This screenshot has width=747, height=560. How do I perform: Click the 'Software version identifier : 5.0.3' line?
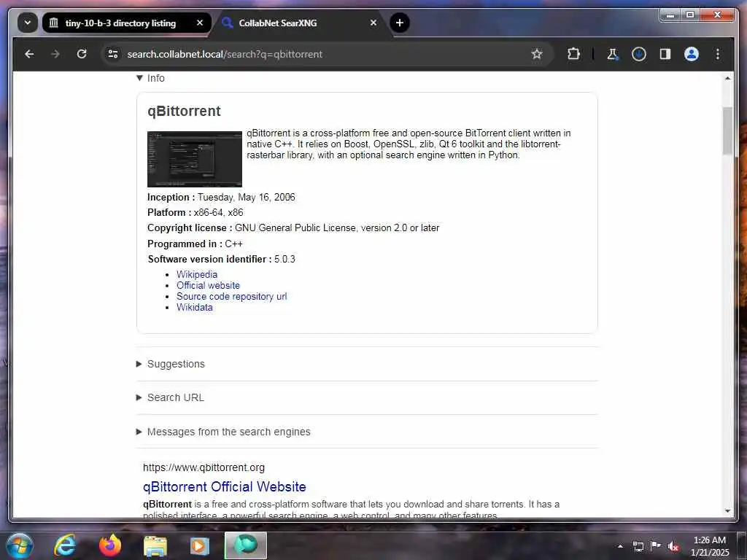pos(221,259)
